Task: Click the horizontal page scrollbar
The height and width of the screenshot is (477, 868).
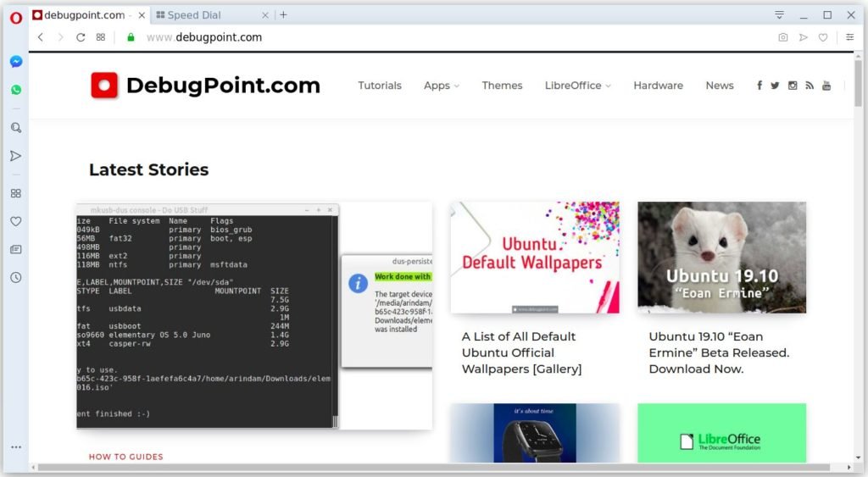Action: pos(433,468)
